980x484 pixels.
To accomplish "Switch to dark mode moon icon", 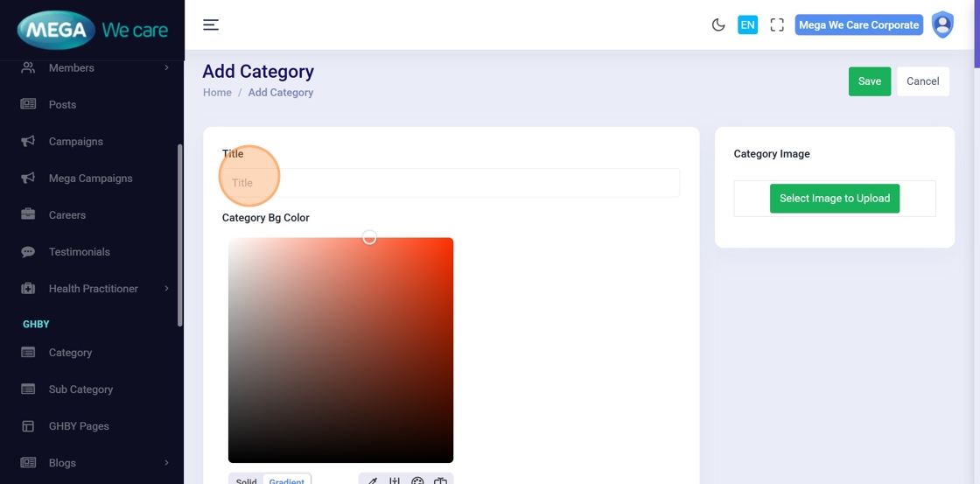I will click(718, 25).
